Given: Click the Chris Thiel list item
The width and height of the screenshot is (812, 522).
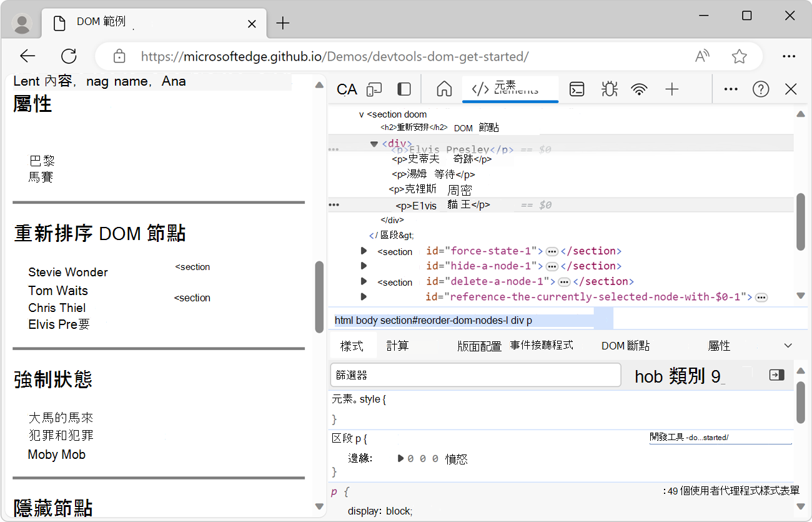Looking at the screenshot, I should click(x=57, y=308).
